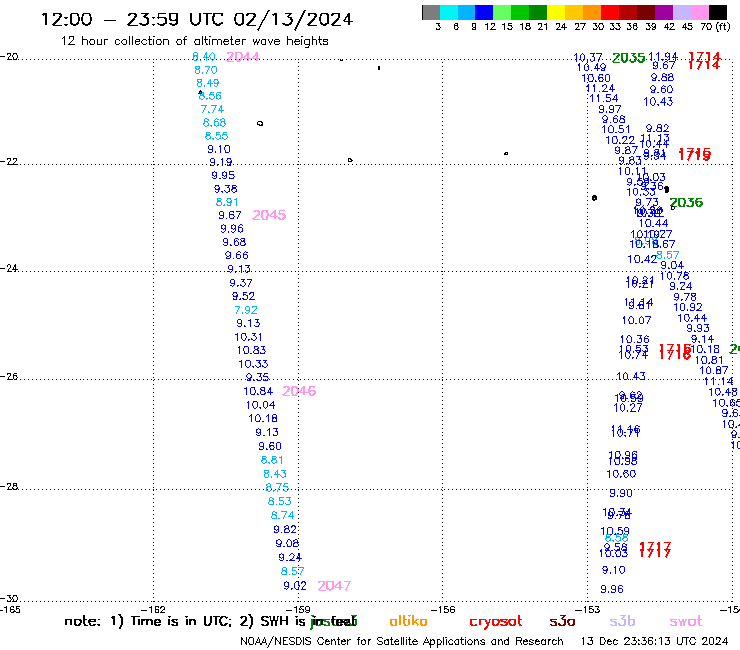Screen dimensions: 740x650
Task: Click the wave height value 10.51
Action: 616,130
